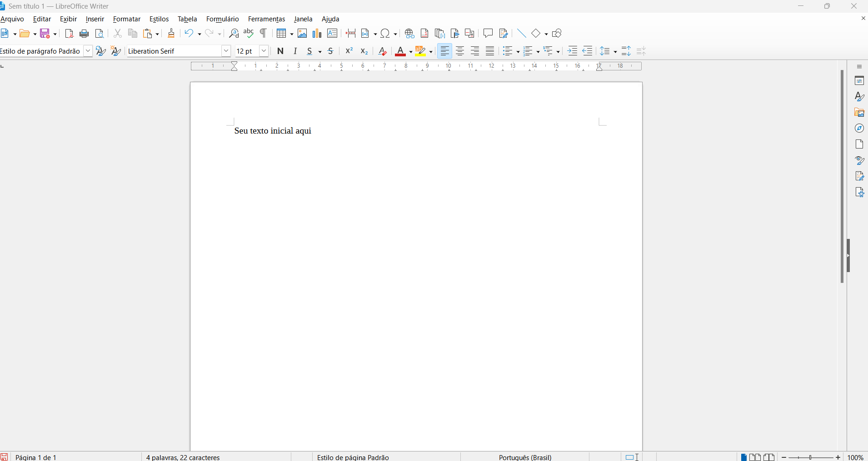Toggle formatting marks (pilcrow)
This screenshot has height=461, width=868.
(263, 33)
